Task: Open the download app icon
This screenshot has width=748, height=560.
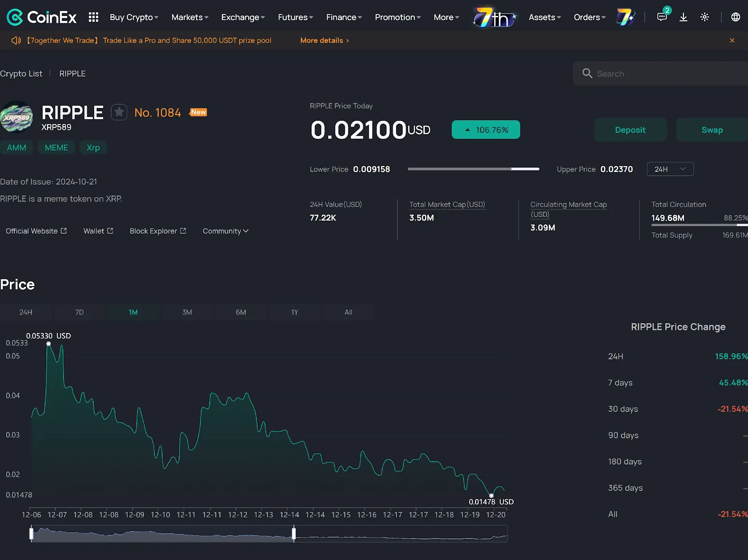Action: (x=683, y=17)
